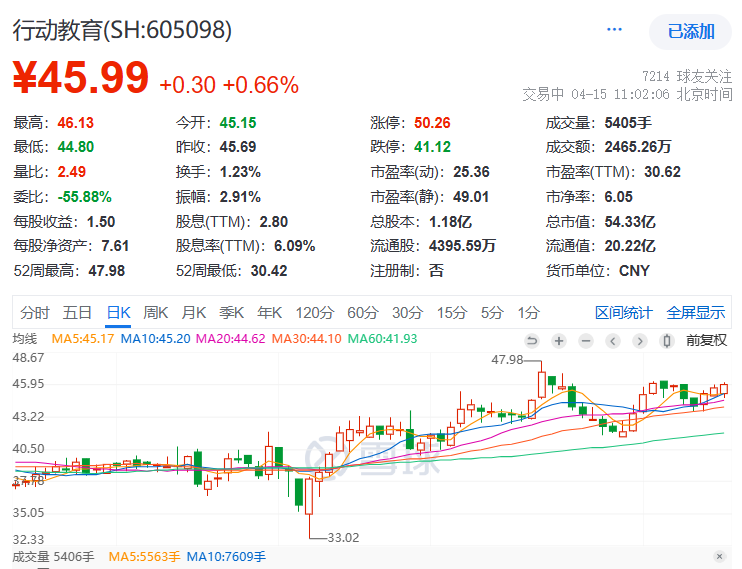
Task: Open the 均线 indicator selector
Action: point(24,339)
